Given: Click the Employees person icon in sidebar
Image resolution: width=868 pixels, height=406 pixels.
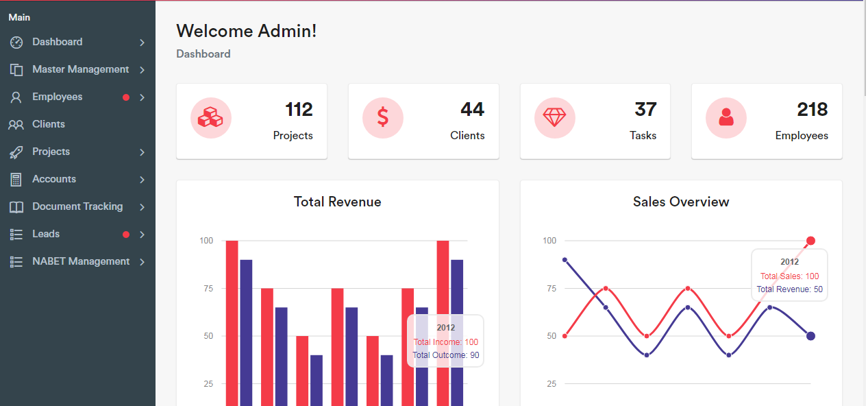Looking at the screenshot, I should [x=16, y=97].
